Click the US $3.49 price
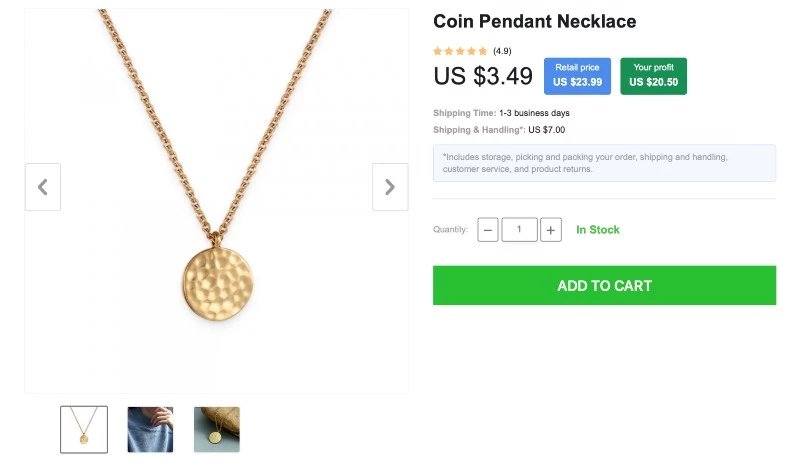788x472 pixels. click(483, 76)
